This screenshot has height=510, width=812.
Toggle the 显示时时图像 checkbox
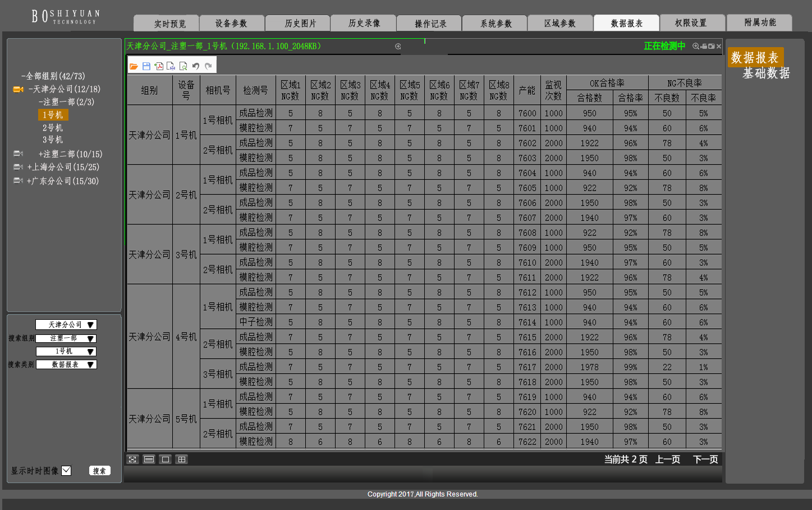[66, 471]
